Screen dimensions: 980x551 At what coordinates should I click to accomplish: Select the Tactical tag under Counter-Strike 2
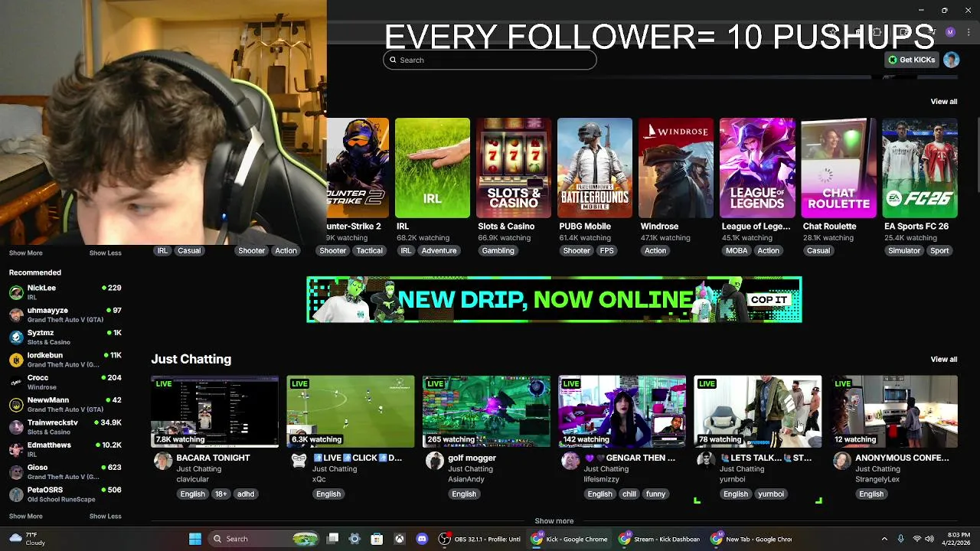pyautogui.click(x=369, y=250)
